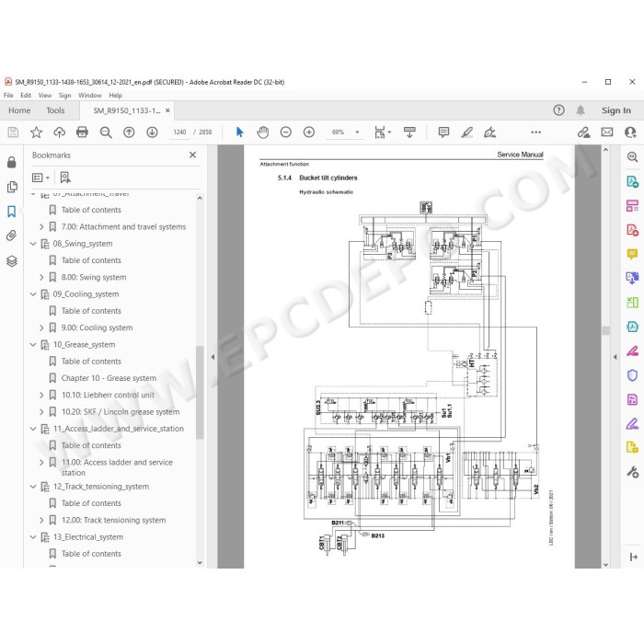The width and height of the screenshot is (644, 644).
Task: Open the Page Thumbnails panel
Action: point(12,187)
